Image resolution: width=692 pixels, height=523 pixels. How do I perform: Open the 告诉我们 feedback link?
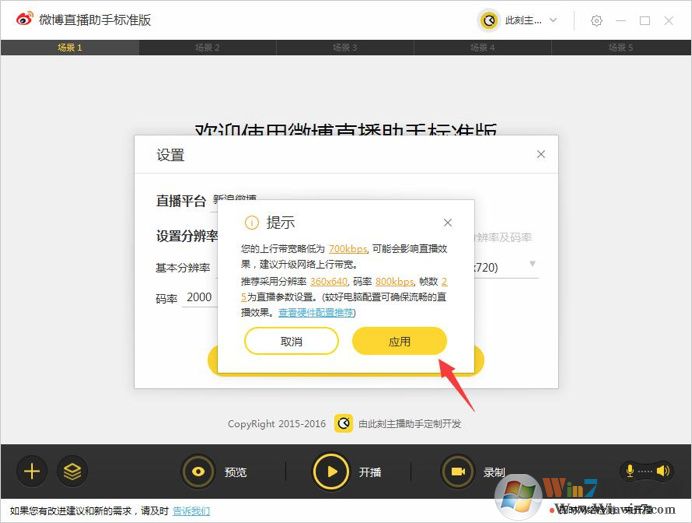tap(191, 511)
